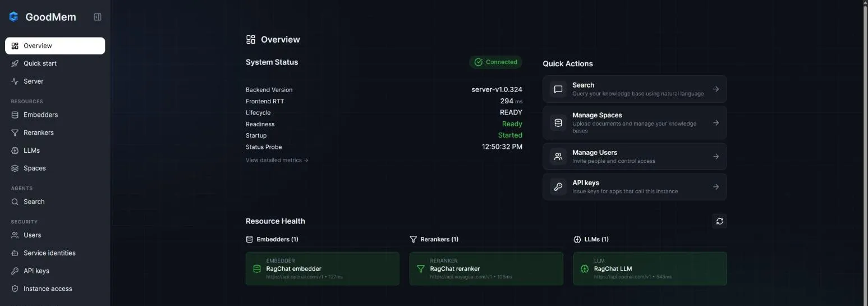The width and height of the screenshot is (868, 306).
Task: Open Spaces from the sidebar
Action: 55,168
